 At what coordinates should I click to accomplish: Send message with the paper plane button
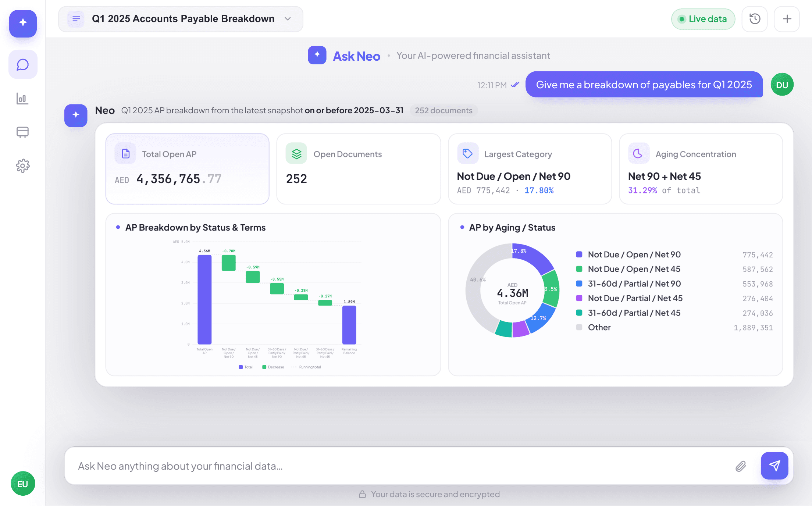pos(774,466)
